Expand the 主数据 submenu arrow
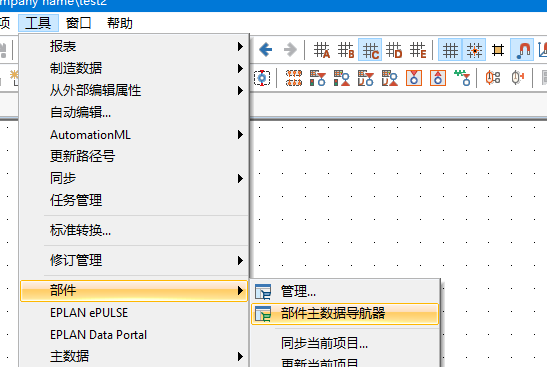Image resolution: width=547 pixels, height=367 pixels. point(240,357)
